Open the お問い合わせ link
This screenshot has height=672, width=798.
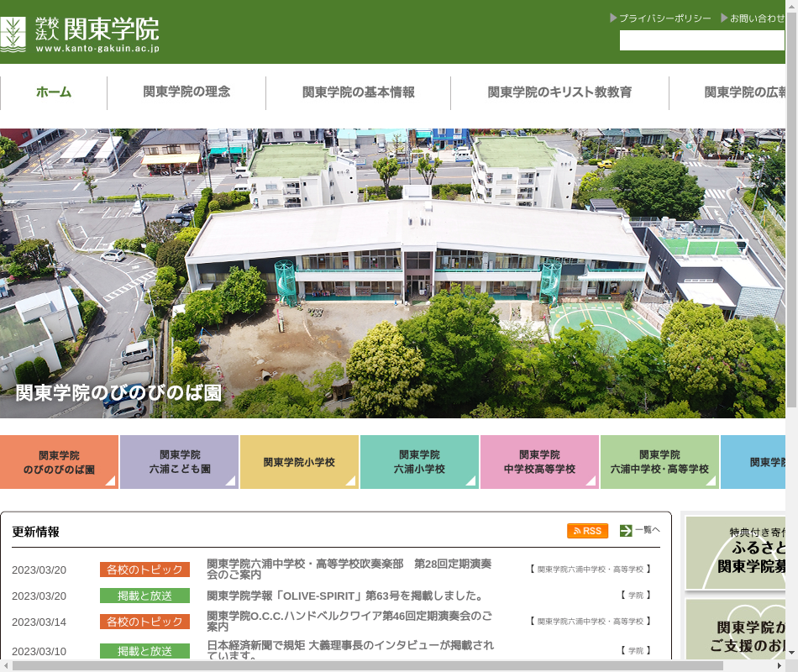tap(753, 18)
